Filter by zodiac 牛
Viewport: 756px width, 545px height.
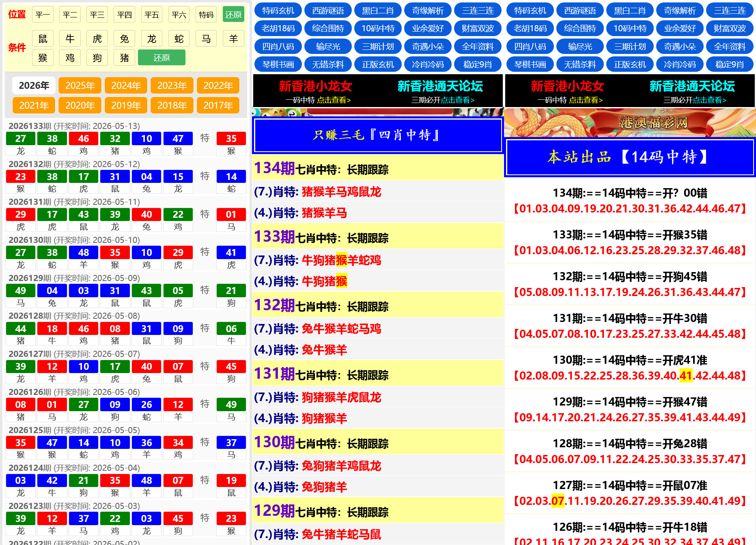70,39
